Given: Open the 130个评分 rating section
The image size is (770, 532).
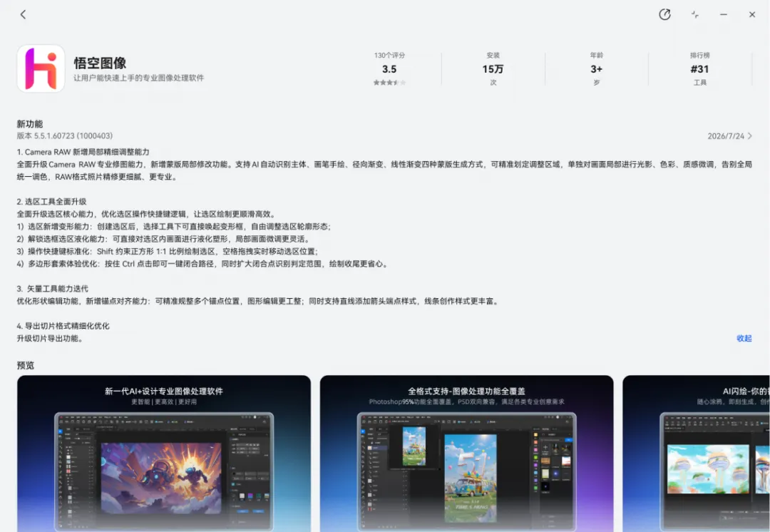Looking at the screenshot, I should pyautogui.click(x=389, y=68).
